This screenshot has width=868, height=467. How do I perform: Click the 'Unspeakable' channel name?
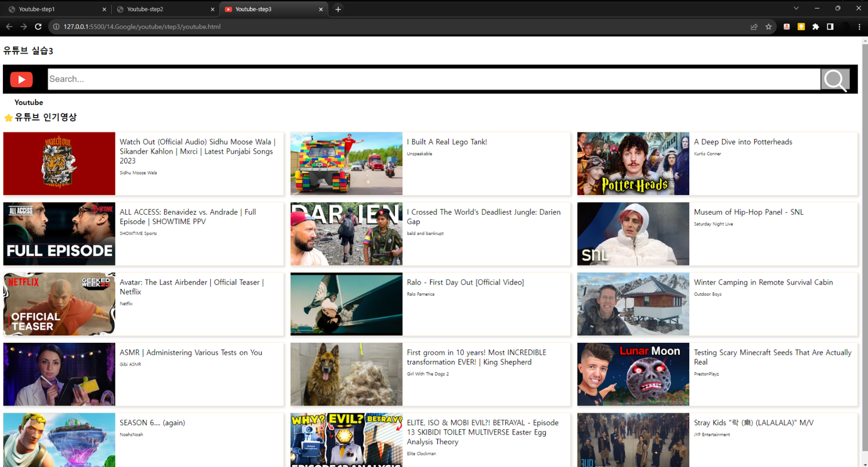click(x=420, y=154)
